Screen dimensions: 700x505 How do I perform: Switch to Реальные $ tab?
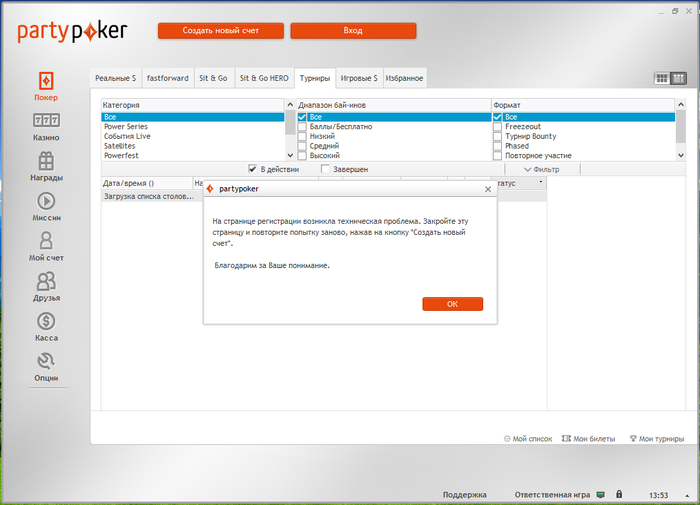point(116,78)
